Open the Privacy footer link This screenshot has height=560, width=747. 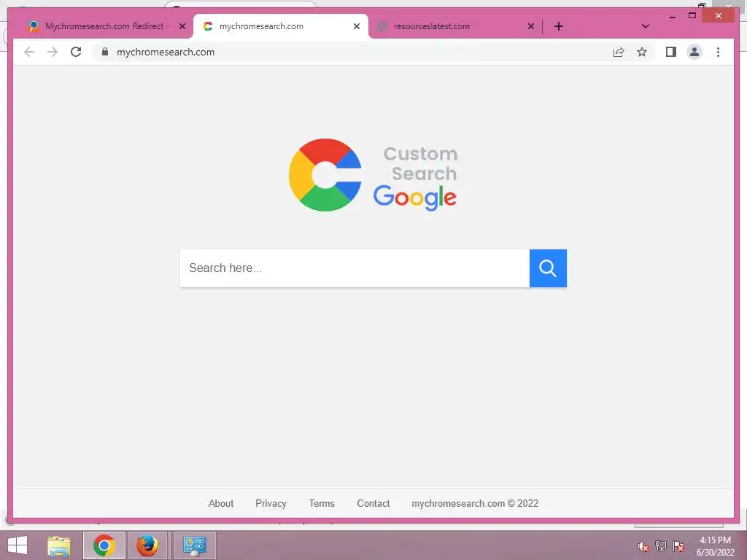click(x=271, y=503)
